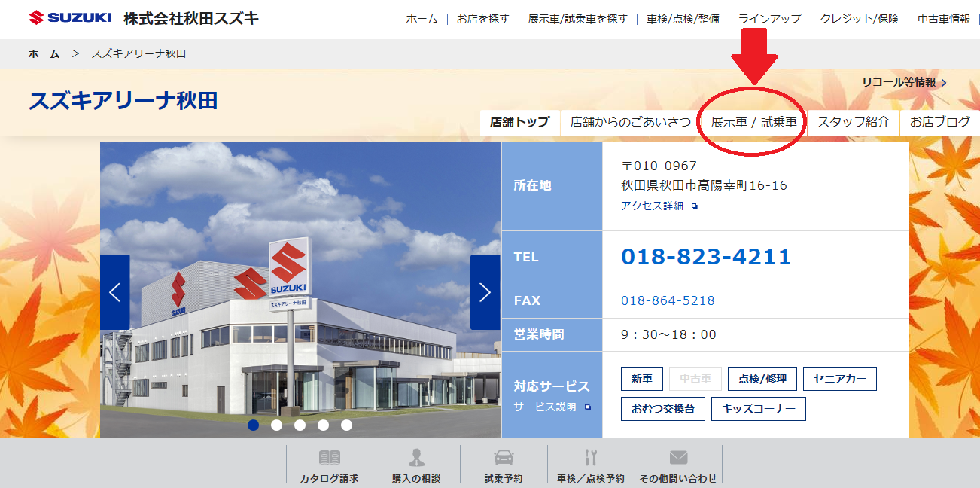980x488 pixels.
Task: Open アクセス詳細 link
Action: pyautogui.click(x=652, y=206)
